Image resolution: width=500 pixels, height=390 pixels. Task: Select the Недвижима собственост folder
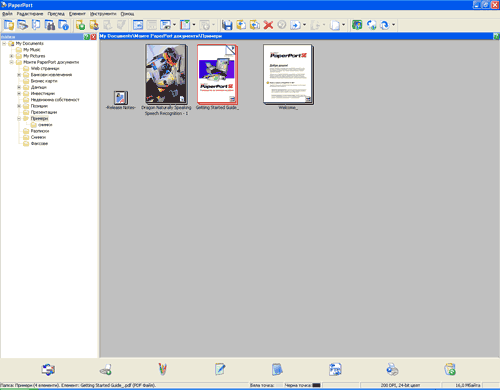tap(55, 100)
